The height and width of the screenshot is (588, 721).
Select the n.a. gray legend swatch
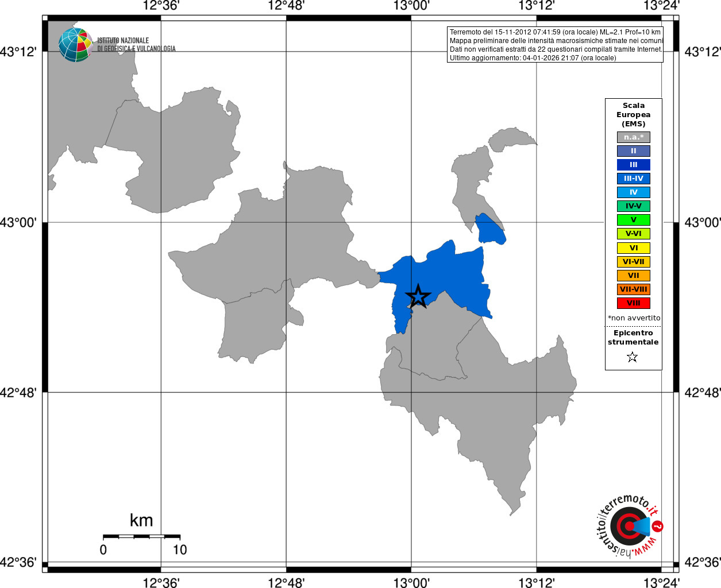pyautogui.click(x=634, y=137)
